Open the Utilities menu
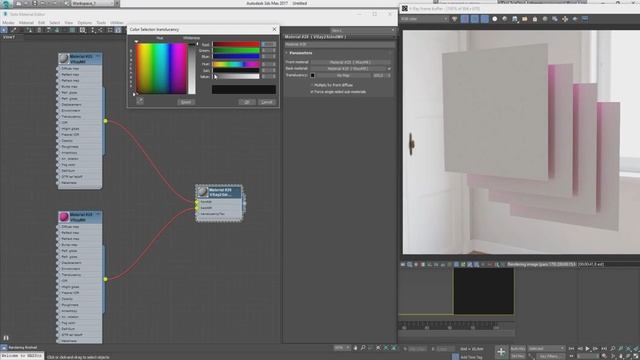640x360 pixels. pyautogui.click(x=117, y=23)
